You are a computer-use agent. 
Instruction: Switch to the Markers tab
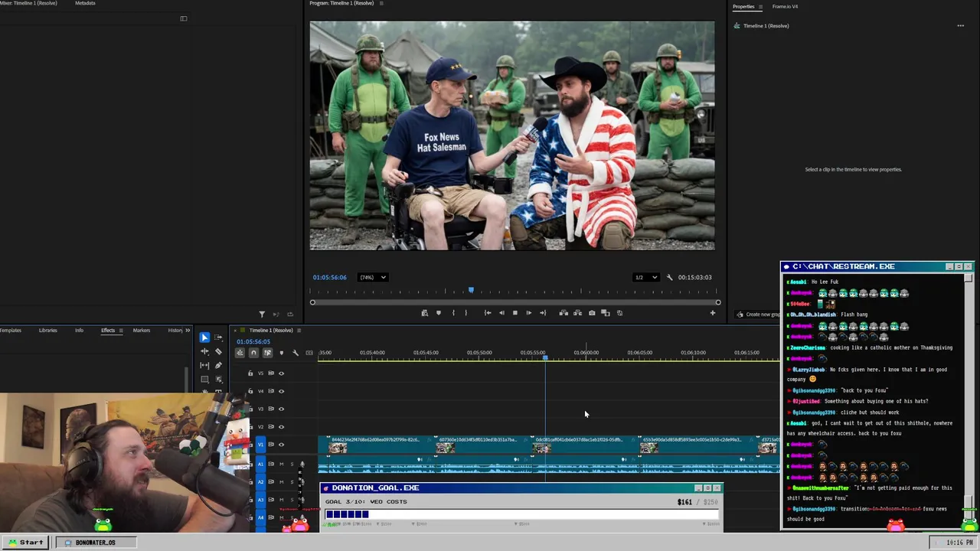[142, 331]
